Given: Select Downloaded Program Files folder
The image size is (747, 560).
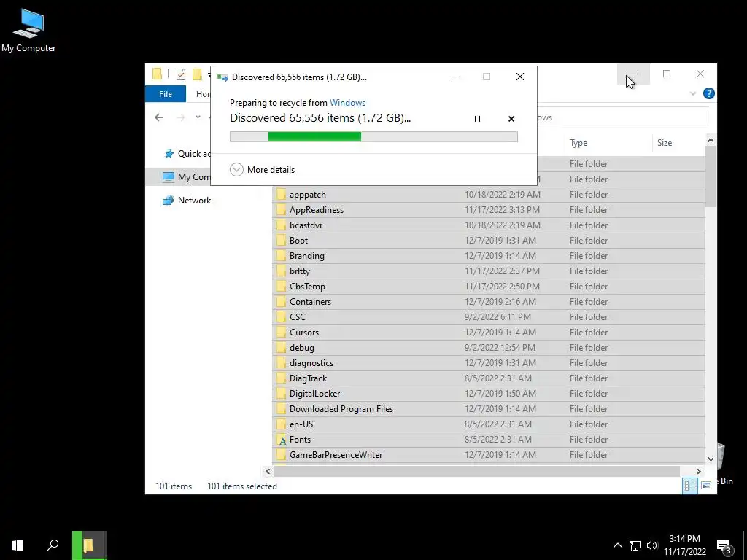Looking at the screenshot, I should pyautogui.click(x=488, y=408).
